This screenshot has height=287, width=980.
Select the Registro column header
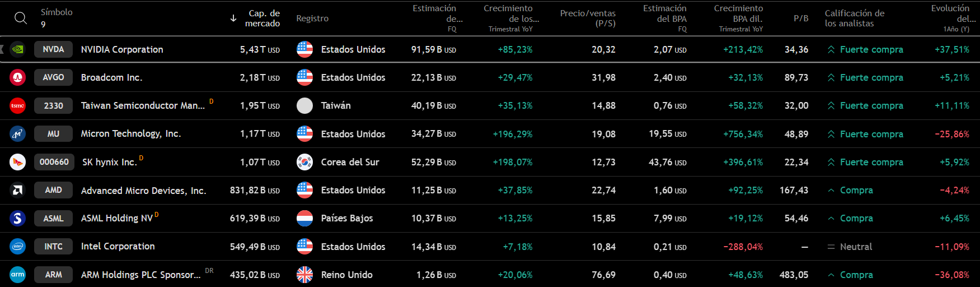click(x=312, y=18)
